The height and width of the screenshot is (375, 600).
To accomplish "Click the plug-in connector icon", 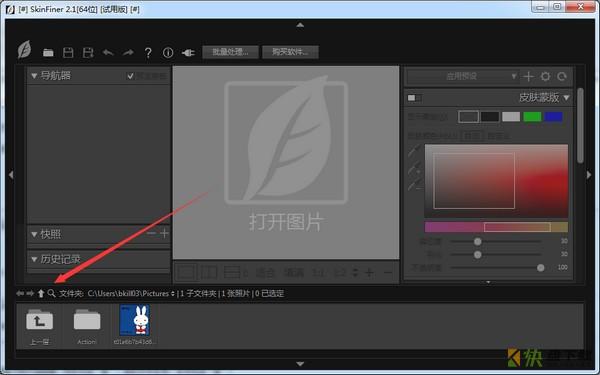I will pos(188,53).
